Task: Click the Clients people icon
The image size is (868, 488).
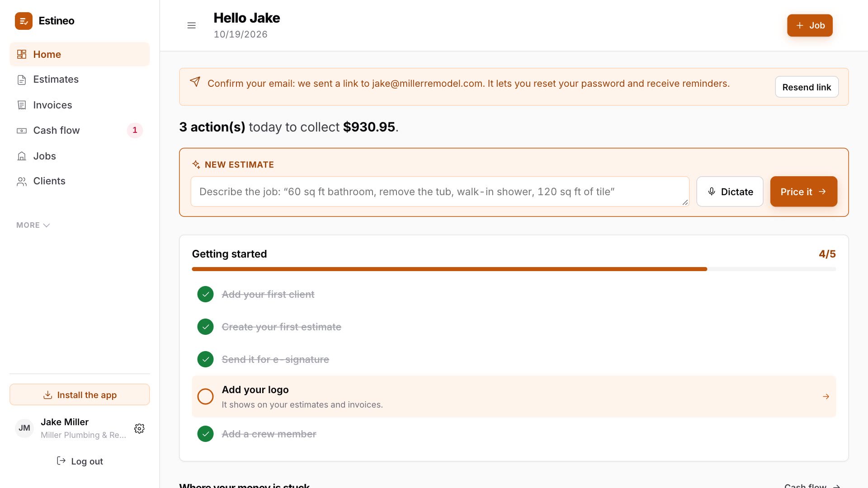Action: pyautogui.click(x=22, y=182)
